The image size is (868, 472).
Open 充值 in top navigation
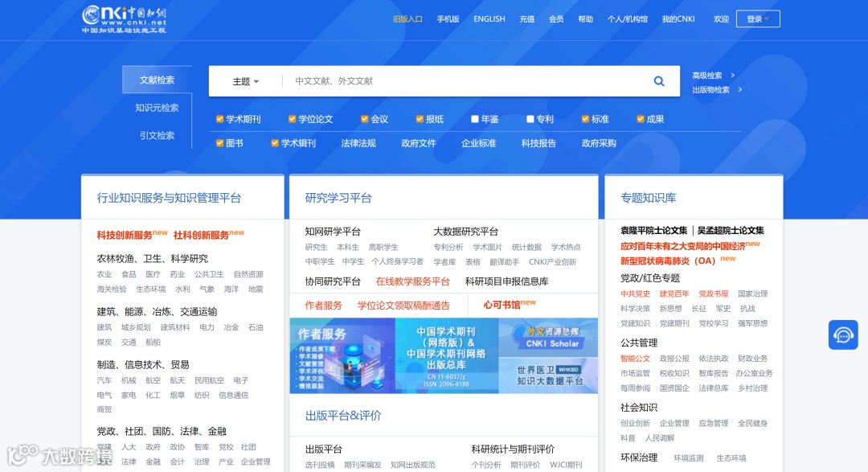527,18
